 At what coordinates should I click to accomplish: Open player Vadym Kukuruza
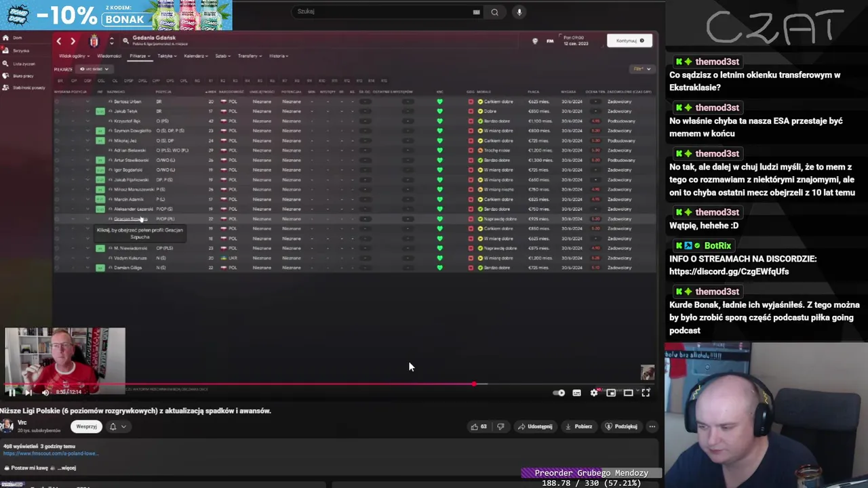[130, 258]
